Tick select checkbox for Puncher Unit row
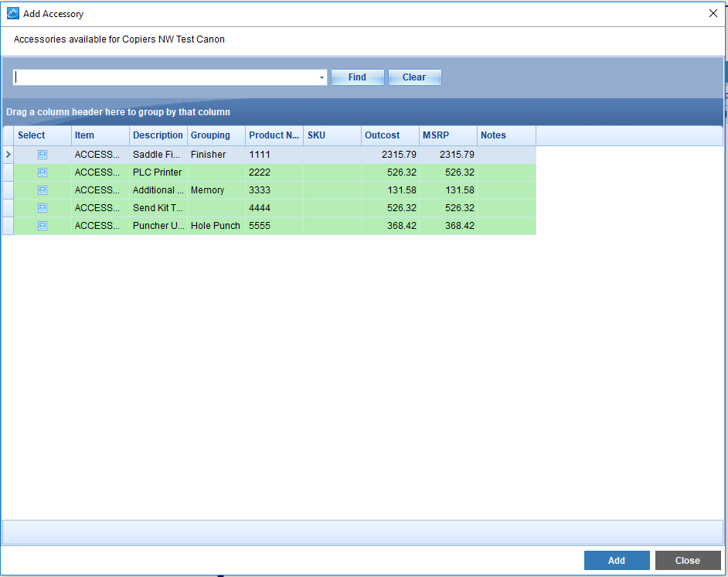Viewport: 728px width, 577px height. (x=43, y=226)
